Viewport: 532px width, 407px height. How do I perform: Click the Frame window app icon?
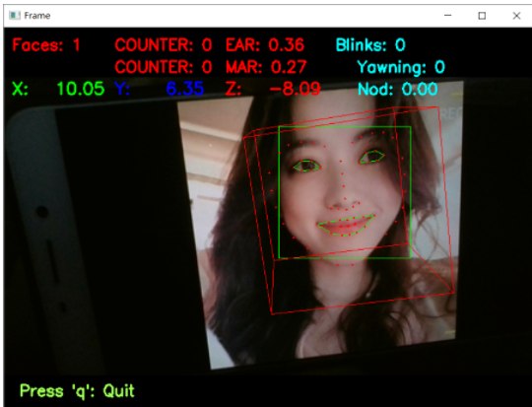[15, 16]
